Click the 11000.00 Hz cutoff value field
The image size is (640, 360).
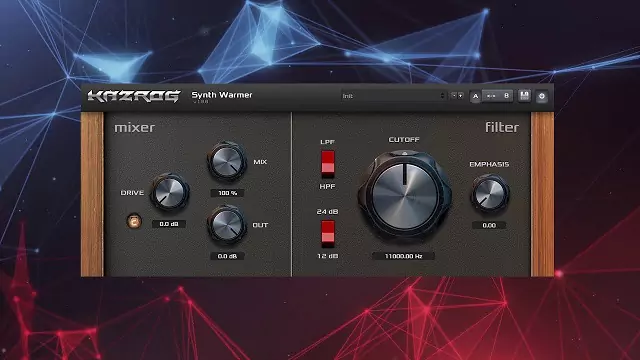[x=403, y=256]
